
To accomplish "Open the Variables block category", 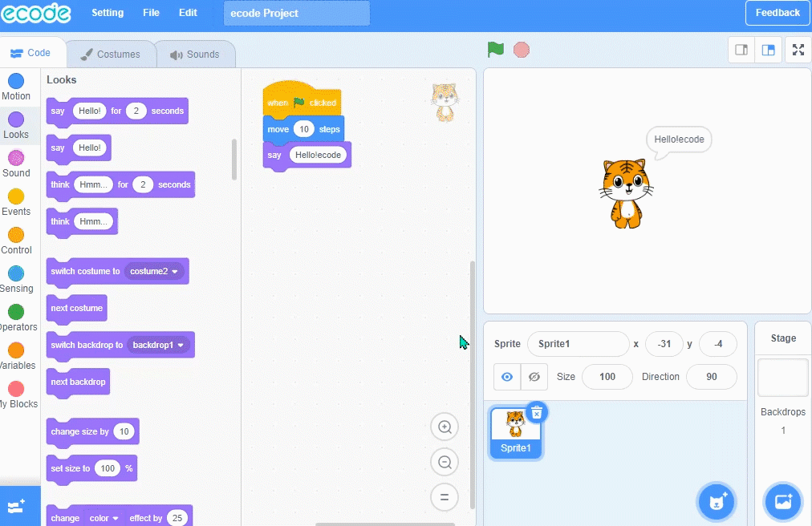I will 17,356.
